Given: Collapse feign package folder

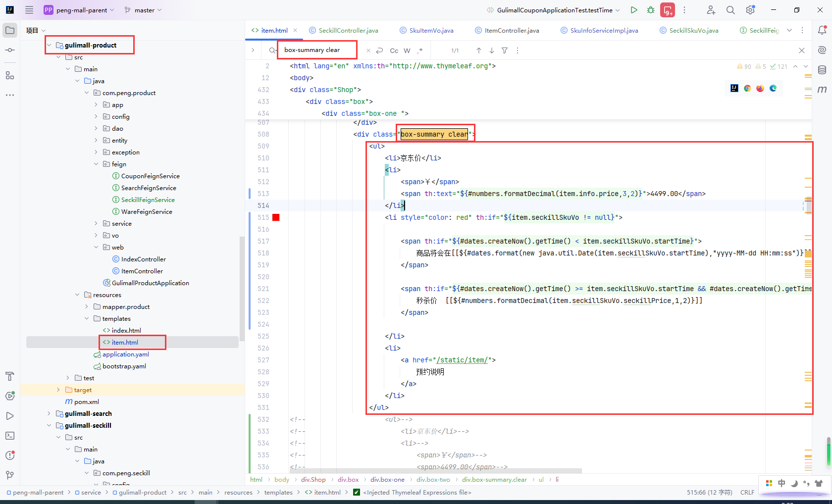Looking at the screenshot, I should 96,164.
